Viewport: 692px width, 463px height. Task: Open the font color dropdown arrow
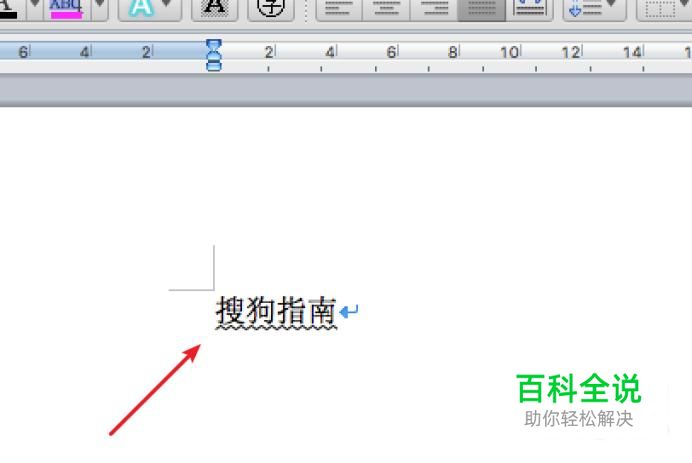pyautogui.click(x=34, y=9)
